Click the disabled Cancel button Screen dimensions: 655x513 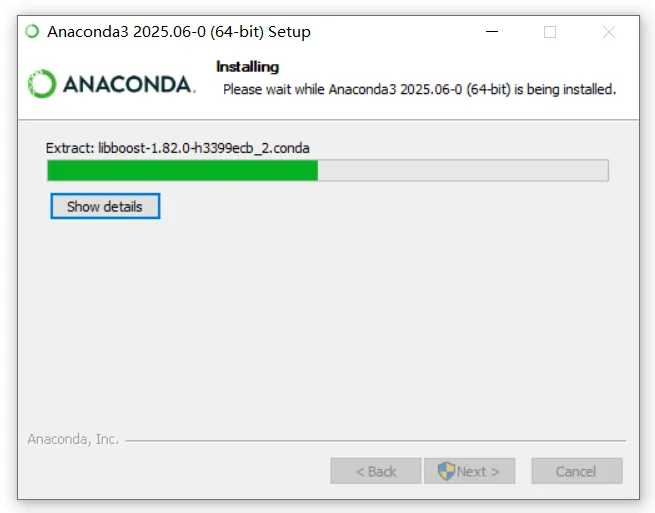click(x=577, y=471)
